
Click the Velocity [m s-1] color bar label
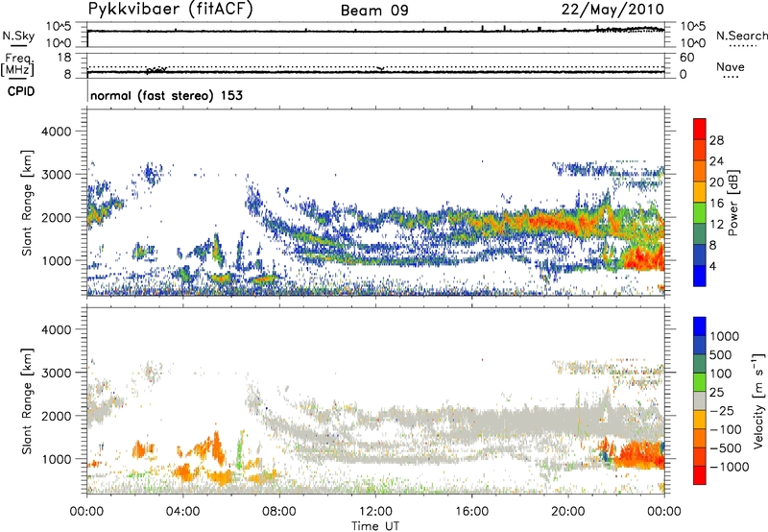click(758, 400)
